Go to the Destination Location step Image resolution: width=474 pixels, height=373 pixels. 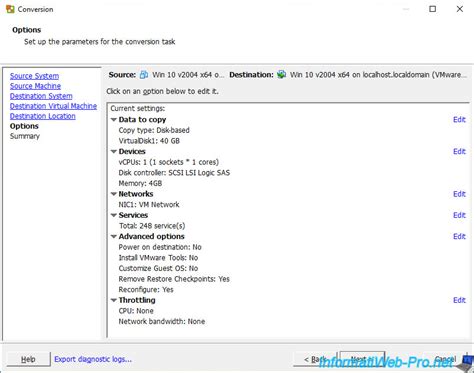click(43, 116)
